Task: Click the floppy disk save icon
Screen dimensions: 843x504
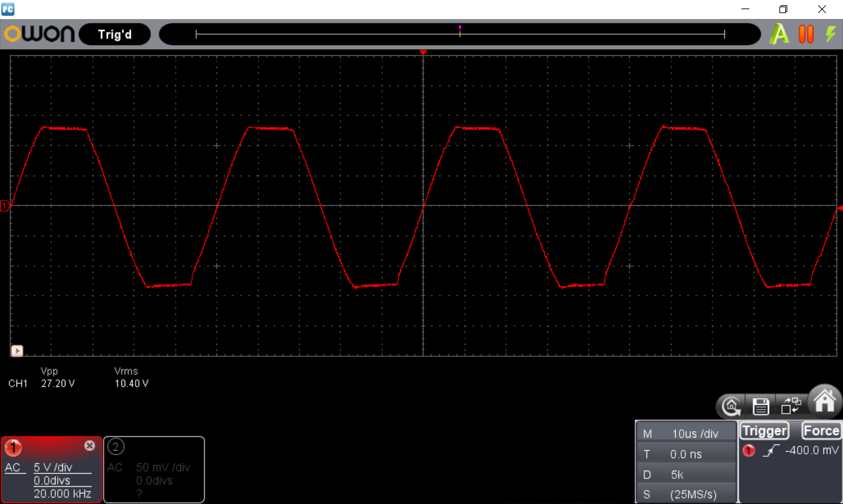Action: coord(760,406)
